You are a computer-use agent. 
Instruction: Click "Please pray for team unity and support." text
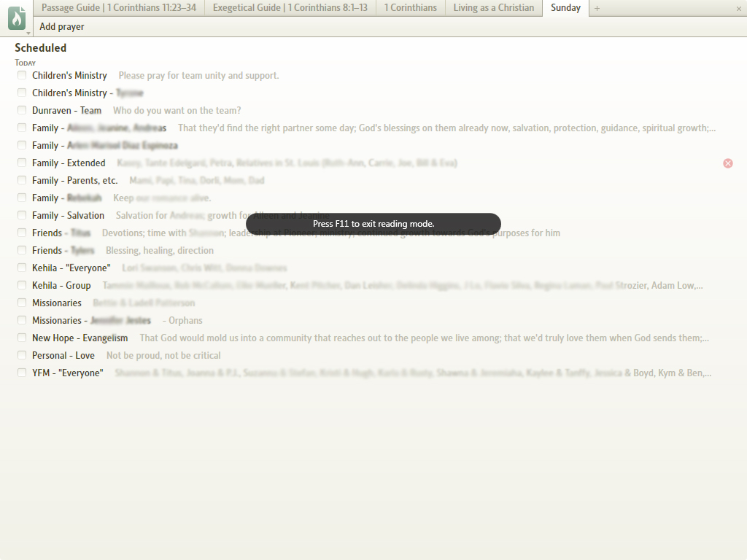point(198,75)
